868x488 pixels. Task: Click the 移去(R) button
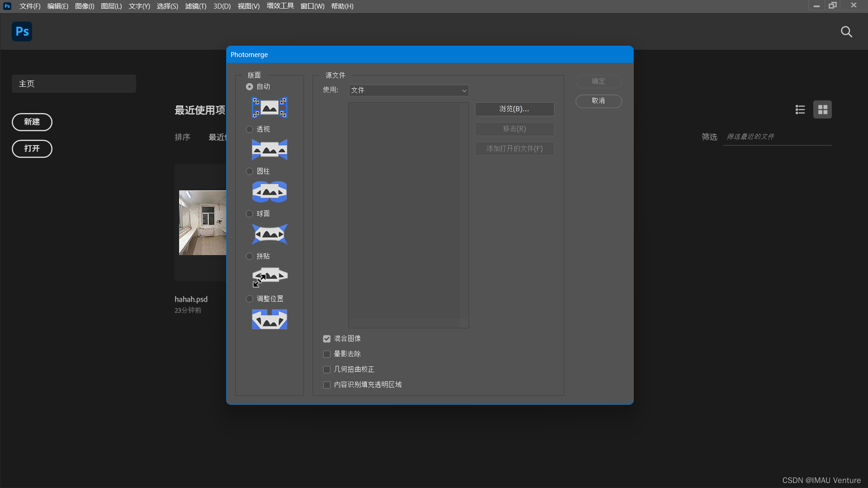(514, 129)
